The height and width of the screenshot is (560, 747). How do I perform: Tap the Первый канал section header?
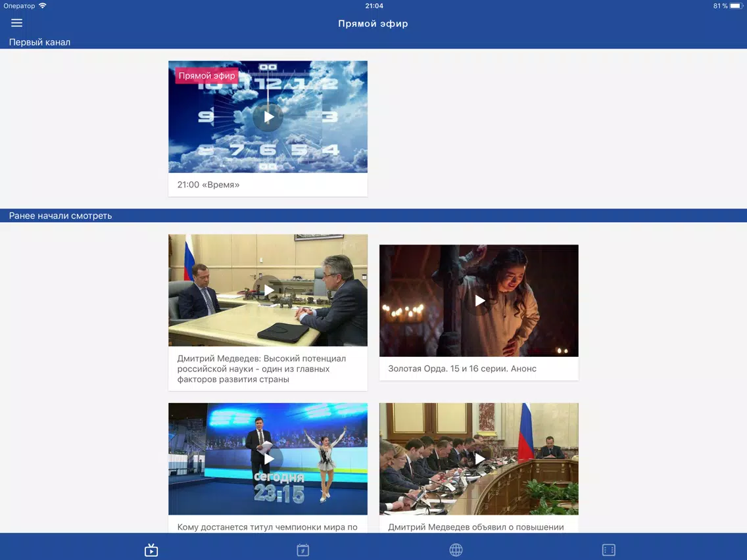click(x=39, y=42)
